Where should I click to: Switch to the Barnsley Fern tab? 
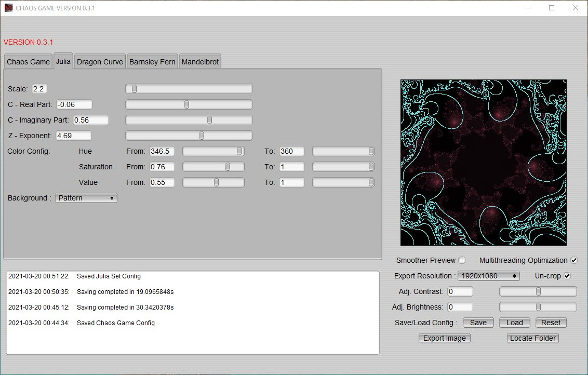(x=152, y=61)
